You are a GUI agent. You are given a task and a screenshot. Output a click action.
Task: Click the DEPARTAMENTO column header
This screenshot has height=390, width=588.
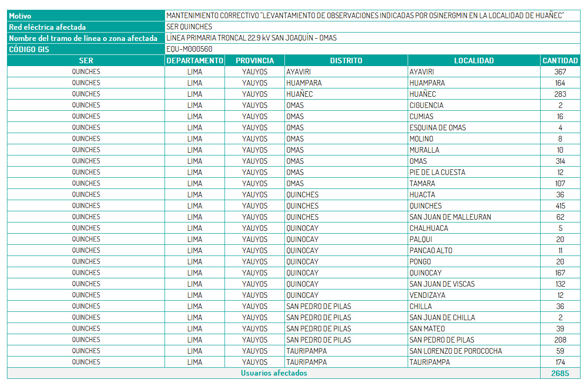195,61
